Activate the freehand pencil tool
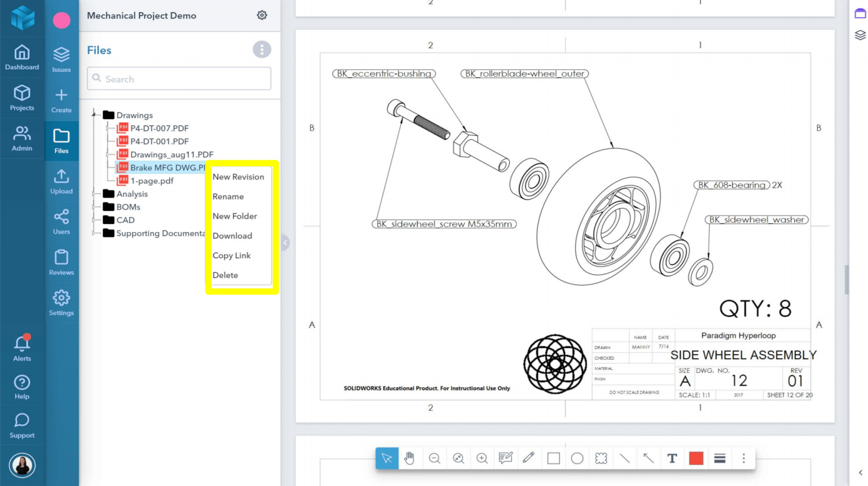Screen dimensions: 868x486 point(529,458)
